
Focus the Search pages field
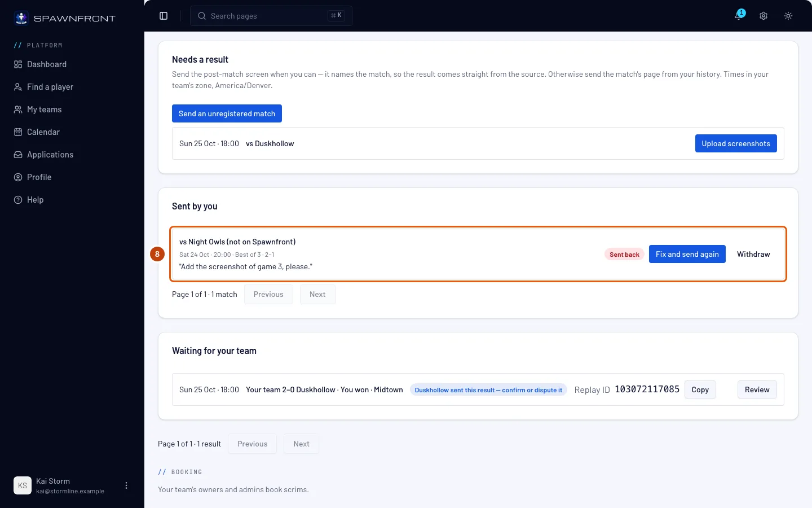point(271,16)
